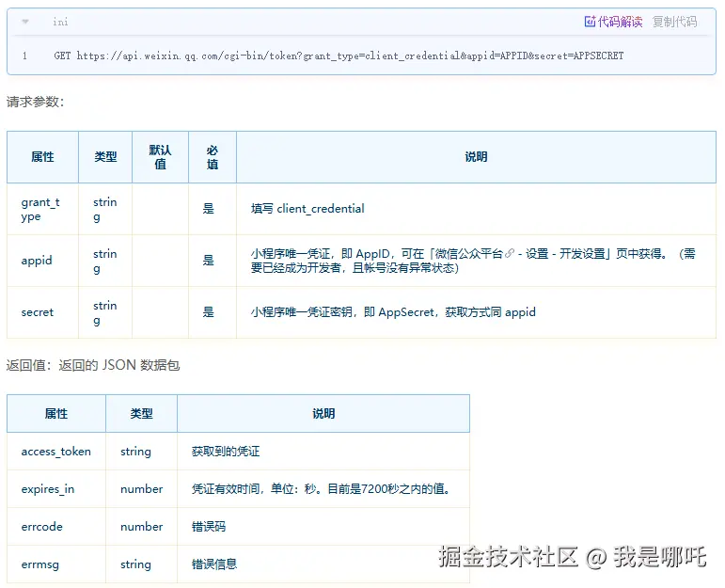Viewport: 725px width, 588px height.
Task: Click 属性 header in request parameters table
Action: click(x=42, y=157)
